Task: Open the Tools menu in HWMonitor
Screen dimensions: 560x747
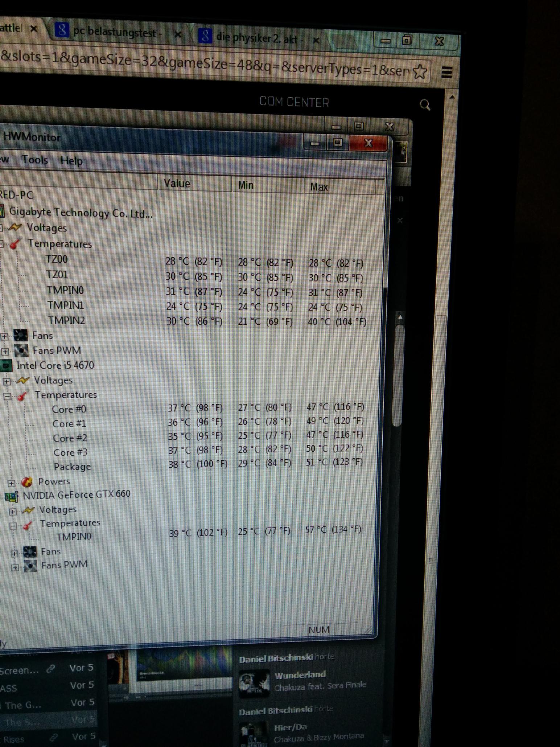Action: tap(35, 159)
